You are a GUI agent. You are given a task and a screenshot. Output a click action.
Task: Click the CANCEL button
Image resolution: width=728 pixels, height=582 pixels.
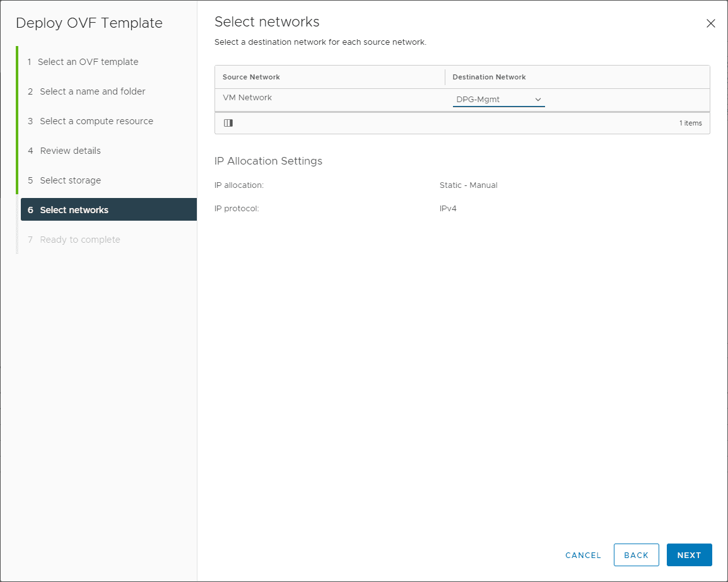583,555
